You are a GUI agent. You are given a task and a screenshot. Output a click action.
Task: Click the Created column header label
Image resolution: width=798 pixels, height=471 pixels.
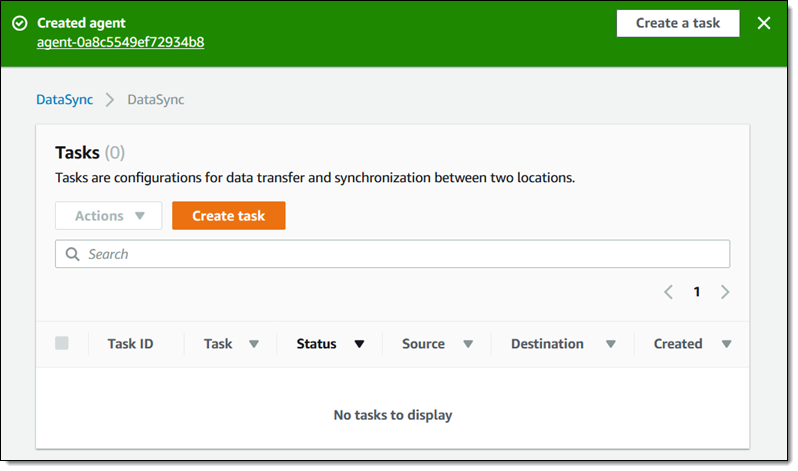(678, 344)
